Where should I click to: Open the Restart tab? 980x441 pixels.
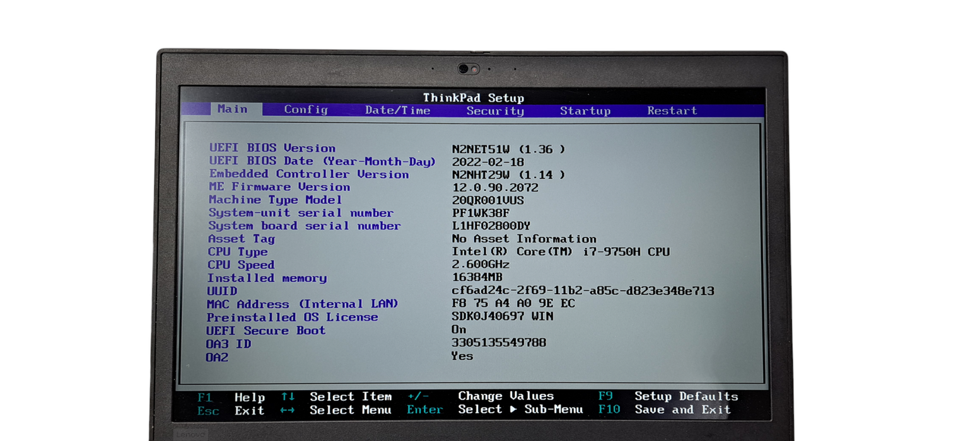coord(672,110)
